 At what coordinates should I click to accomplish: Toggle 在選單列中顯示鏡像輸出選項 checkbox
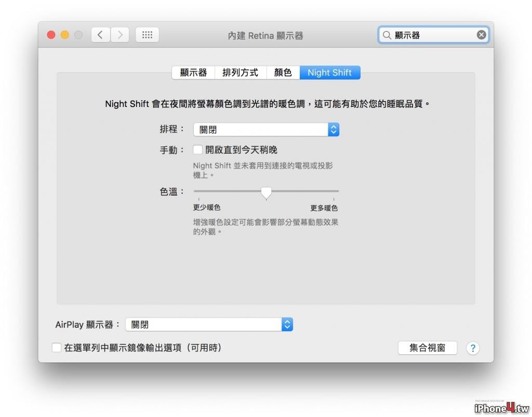coord(57,347)
